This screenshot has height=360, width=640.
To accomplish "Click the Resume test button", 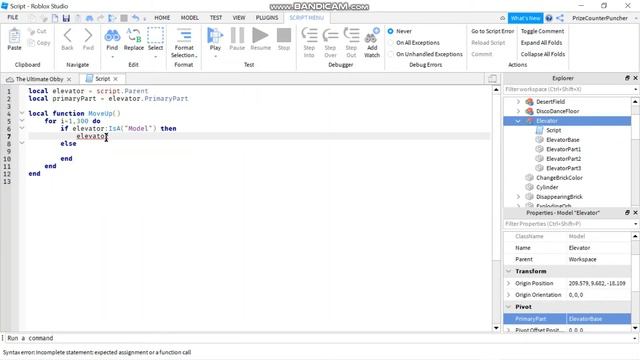I will click(x=260, y=36).
